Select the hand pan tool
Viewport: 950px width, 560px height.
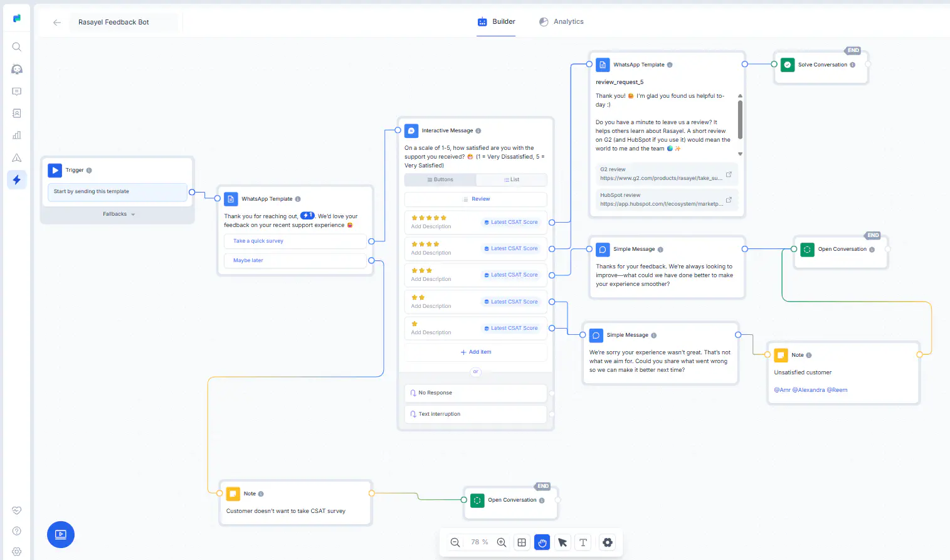542,542
